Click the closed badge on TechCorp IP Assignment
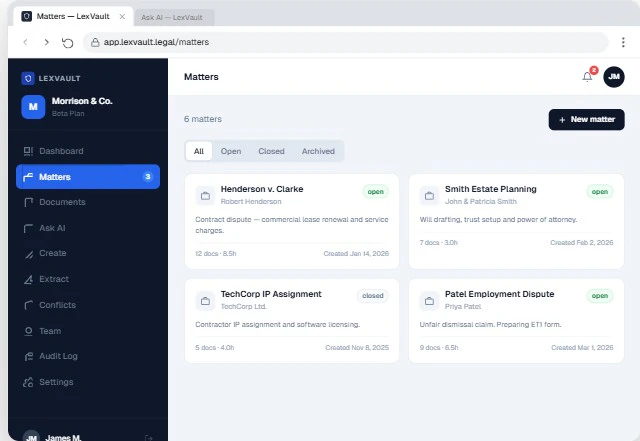 (373, 296)
